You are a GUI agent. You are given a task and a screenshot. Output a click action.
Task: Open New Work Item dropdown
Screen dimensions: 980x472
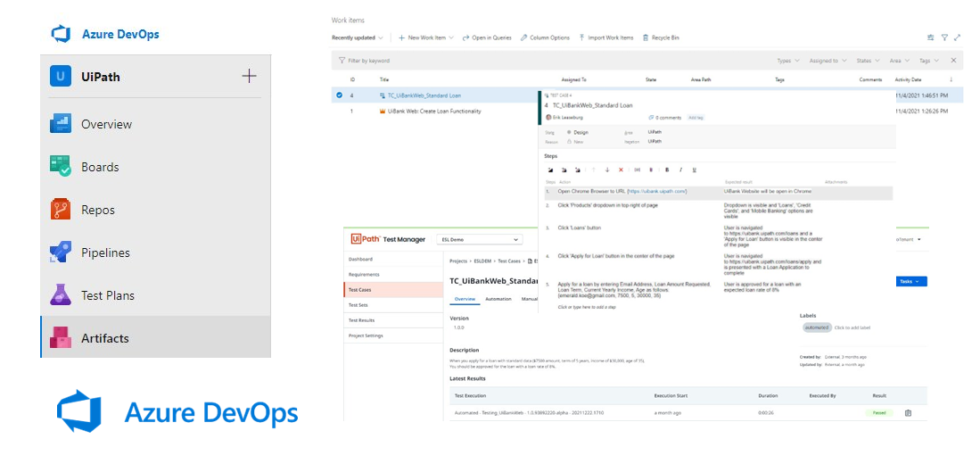coord(425,37)
